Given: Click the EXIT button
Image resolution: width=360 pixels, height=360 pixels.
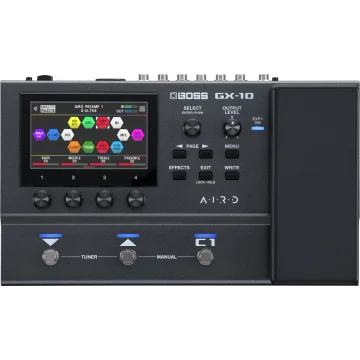Looking at the screenshot, I should click(206, 175).
